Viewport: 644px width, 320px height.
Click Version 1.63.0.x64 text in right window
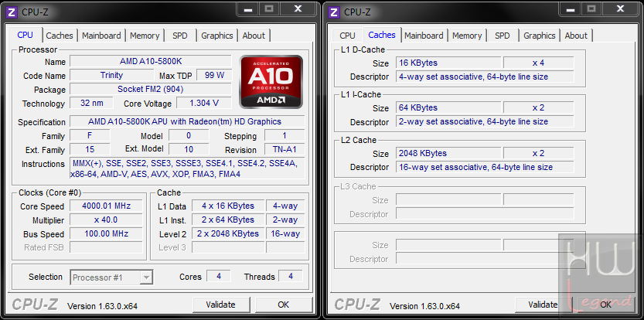point(424,306)
